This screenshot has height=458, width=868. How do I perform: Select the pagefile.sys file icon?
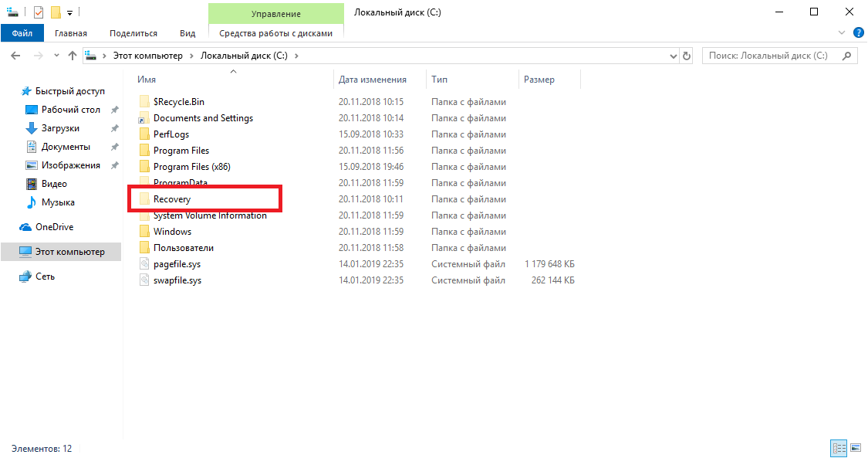pos(144,263)
